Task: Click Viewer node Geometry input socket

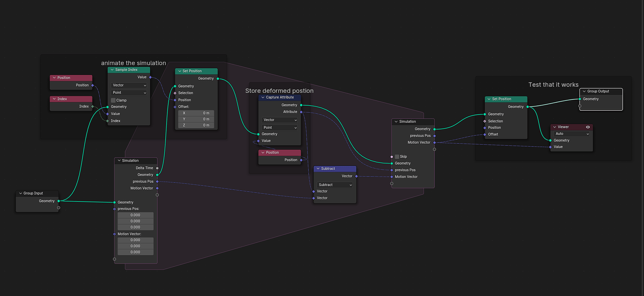Action: click(x=550, y=140)
